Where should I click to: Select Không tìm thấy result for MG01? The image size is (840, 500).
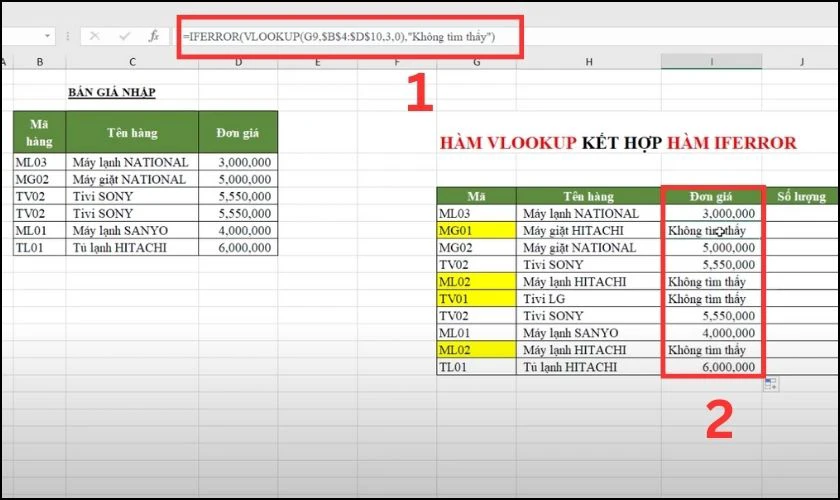tap(711, 230)
